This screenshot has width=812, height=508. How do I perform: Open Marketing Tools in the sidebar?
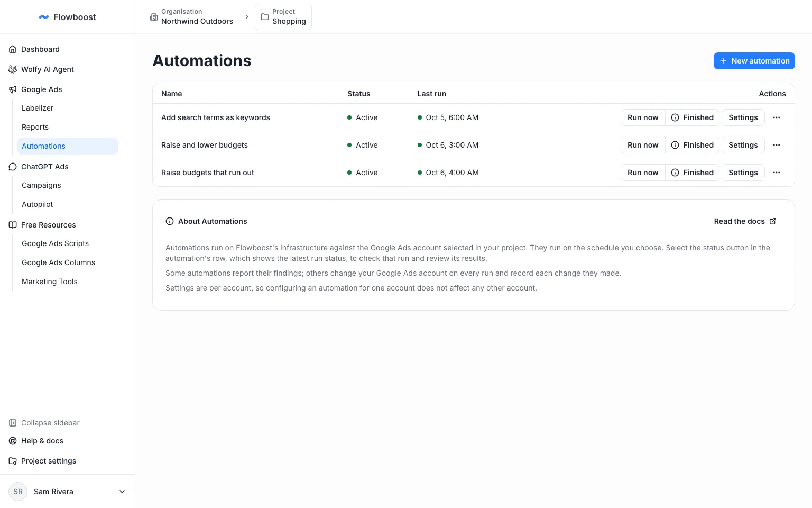point(68,282)
